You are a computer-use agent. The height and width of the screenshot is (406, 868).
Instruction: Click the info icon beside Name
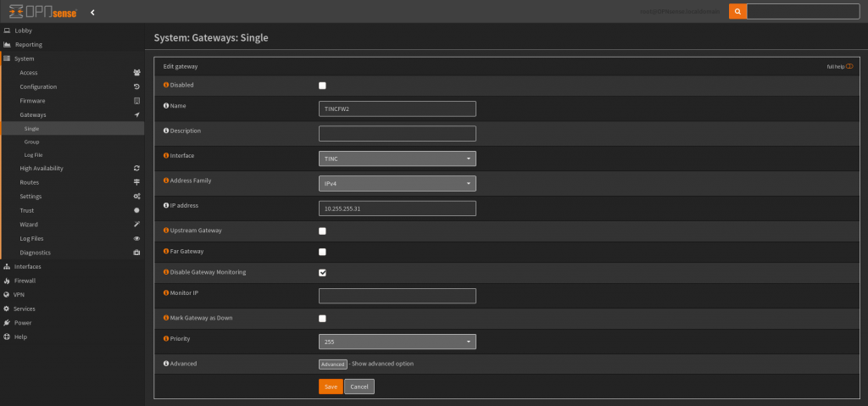point(165,106)
